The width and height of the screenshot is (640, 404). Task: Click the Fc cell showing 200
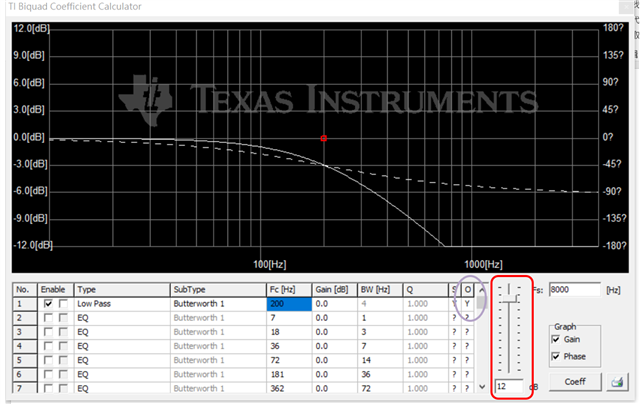(x=289, y=304)
